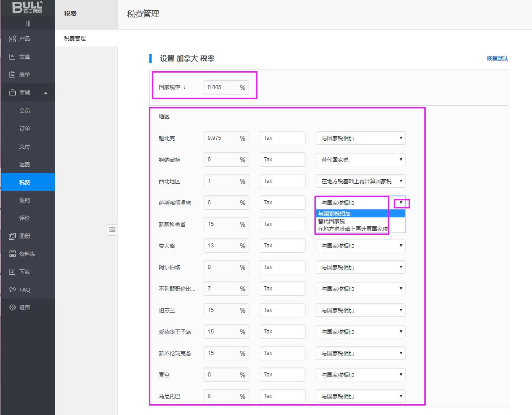Click the 马尼托巴 tax name field
The image size is (532, 415).
282,396
